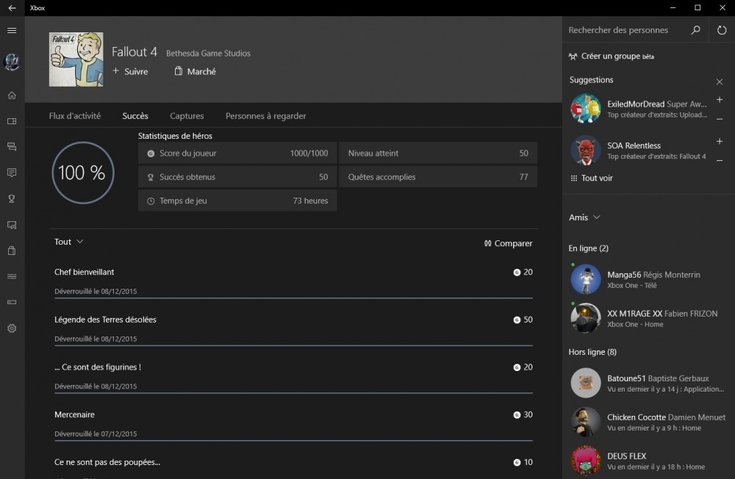The image size is (735, 479).
Task: Refresh the friends list
Action: tap(722, 30)
